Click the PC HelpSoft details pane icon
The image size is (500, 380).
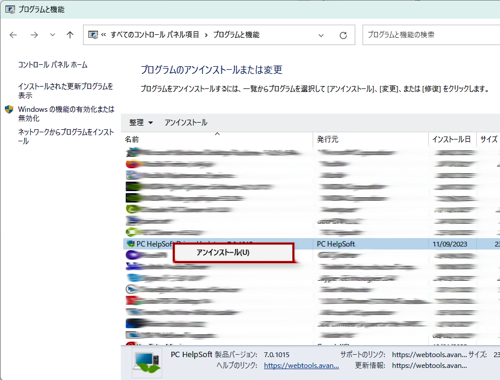pos(147,362)
